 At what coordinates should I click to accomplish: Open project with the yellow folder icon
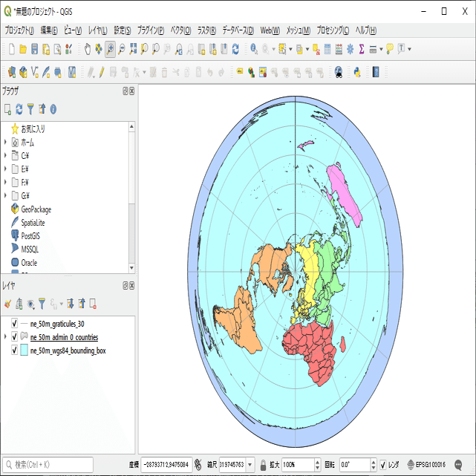tap(23, 49)
